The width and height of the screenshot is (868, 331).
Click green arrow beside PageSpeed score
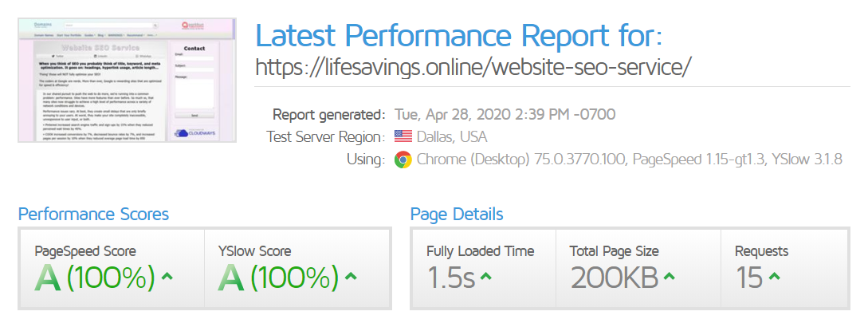[x=167, y=277]
